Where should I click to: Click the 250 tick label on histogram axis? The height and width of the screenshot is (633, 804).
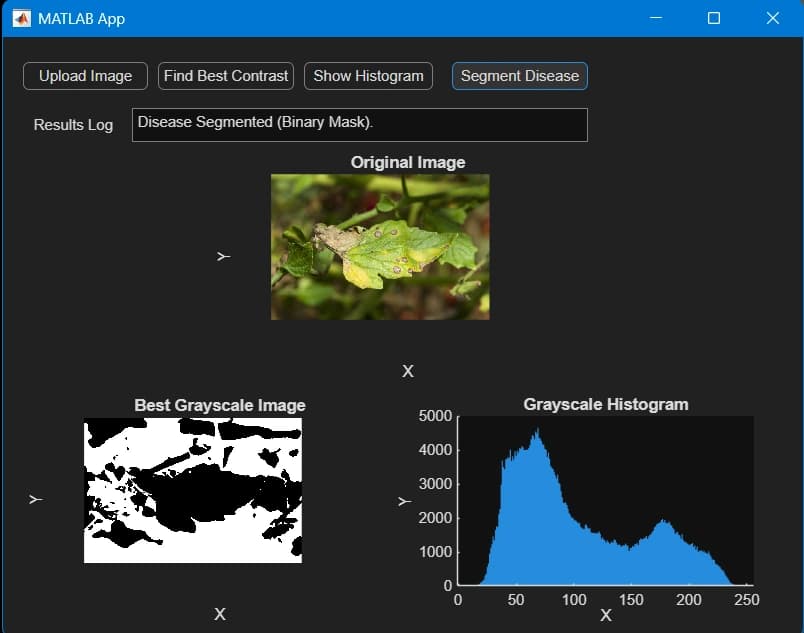(x=746, y=600)
